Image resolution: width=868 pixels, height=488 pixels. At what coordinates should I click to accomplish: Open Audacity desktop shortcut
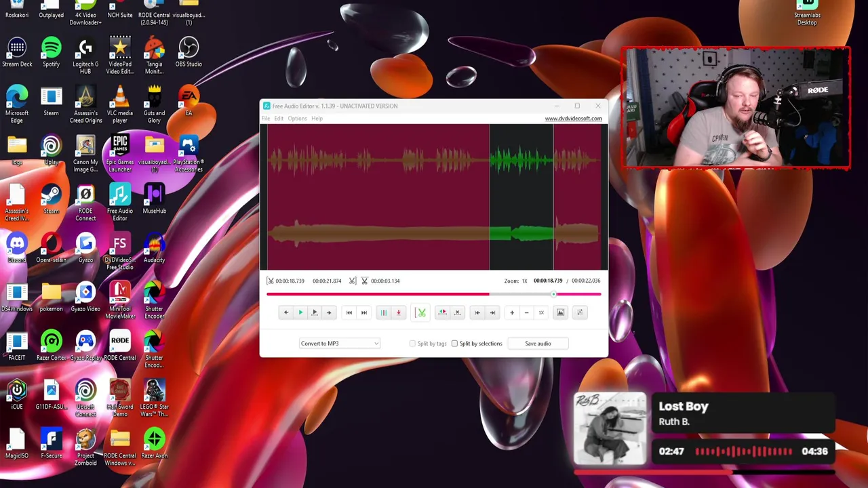pyautogui.click(x=154, y=249)
